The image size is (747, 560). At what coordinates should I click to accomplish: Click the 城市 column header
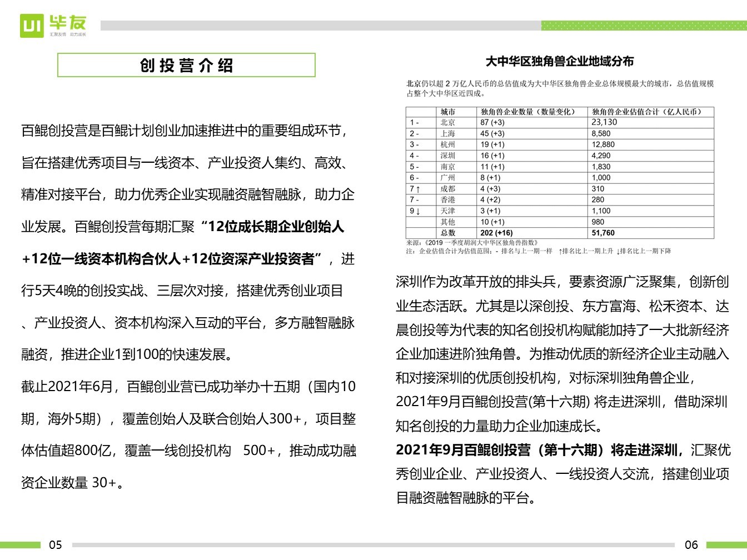(448, 112)
